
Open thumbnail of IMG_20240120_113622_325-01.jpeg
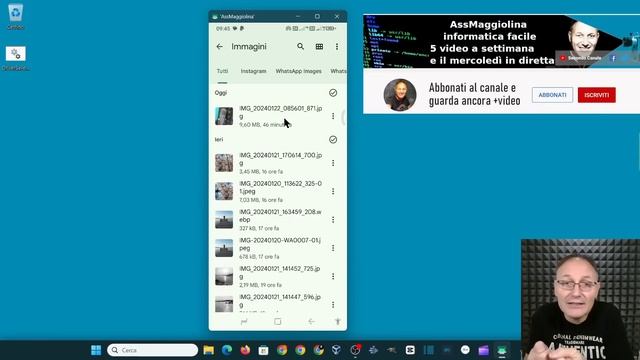point(224,191)
